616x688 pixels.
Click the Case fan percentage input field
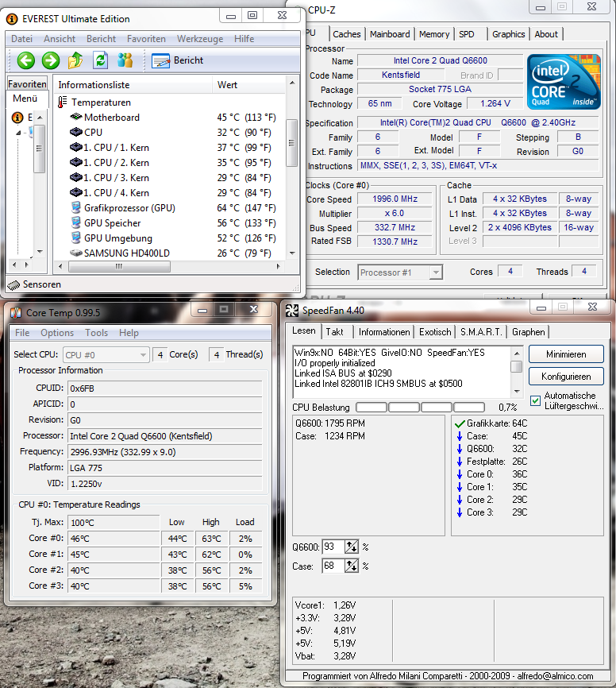pyautogui.click(x=333, y=566)
